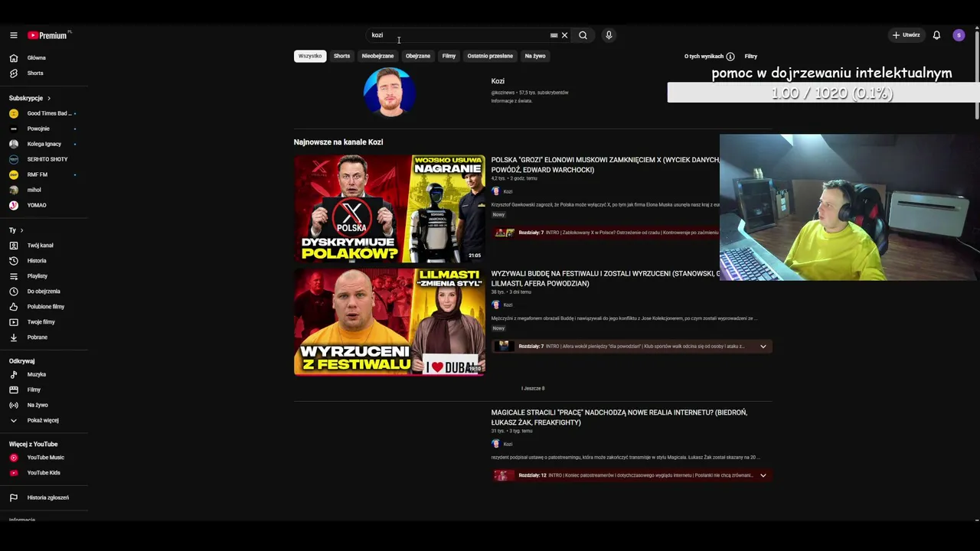This screenshot has width=980, height=551.
Task: Select the Shorts filter chip
Action: pyautogui.click(x=341, y=56)
